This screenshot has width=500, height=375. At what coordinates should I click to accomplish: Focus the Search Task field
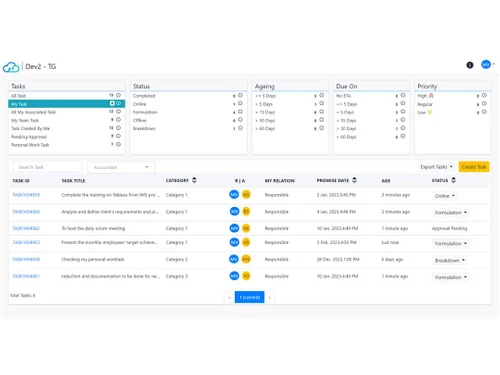tap(47, 167)
